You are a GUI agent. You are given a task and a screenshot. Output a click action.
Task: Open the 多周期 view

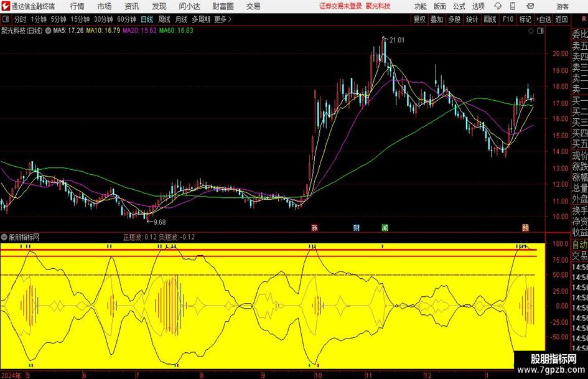(x=201, y=19)
